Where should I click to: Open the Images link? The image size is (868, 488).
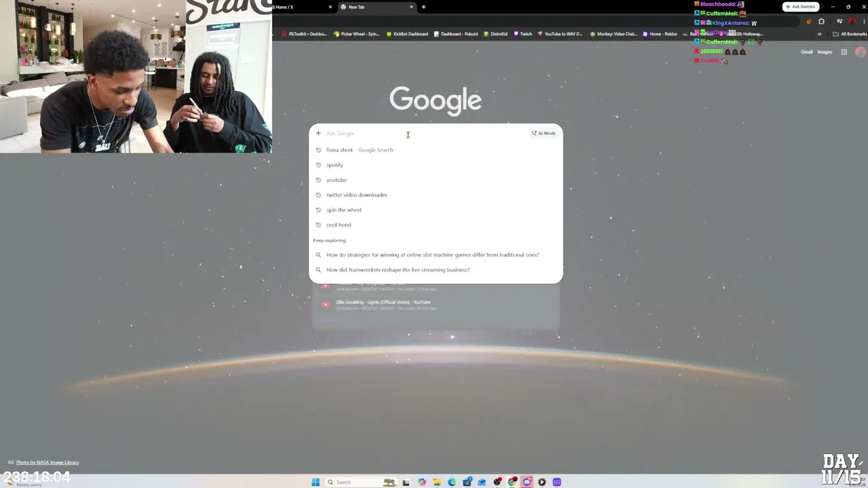[x=825, y=52]
